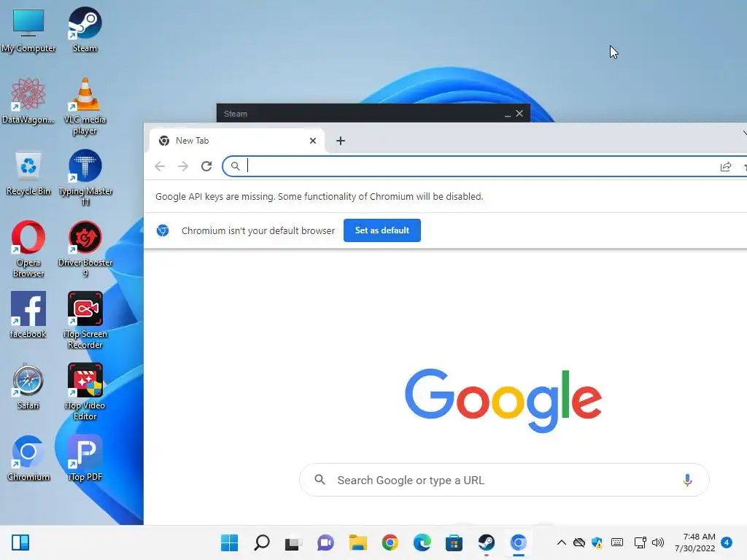Select the Chromium desktop shortcut

(x=28, y=458)
